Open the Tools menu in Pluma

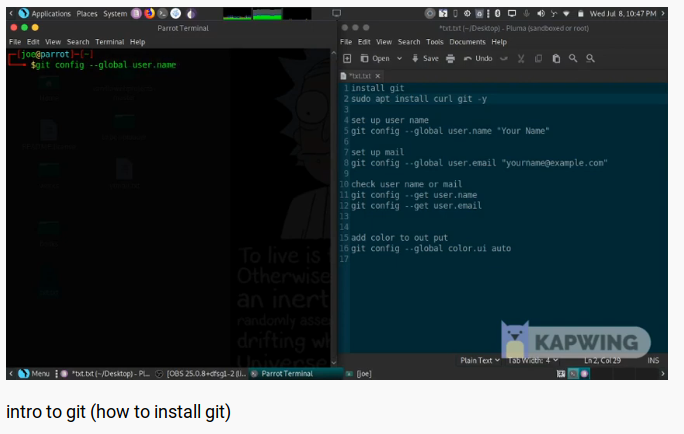coord(434,42)
